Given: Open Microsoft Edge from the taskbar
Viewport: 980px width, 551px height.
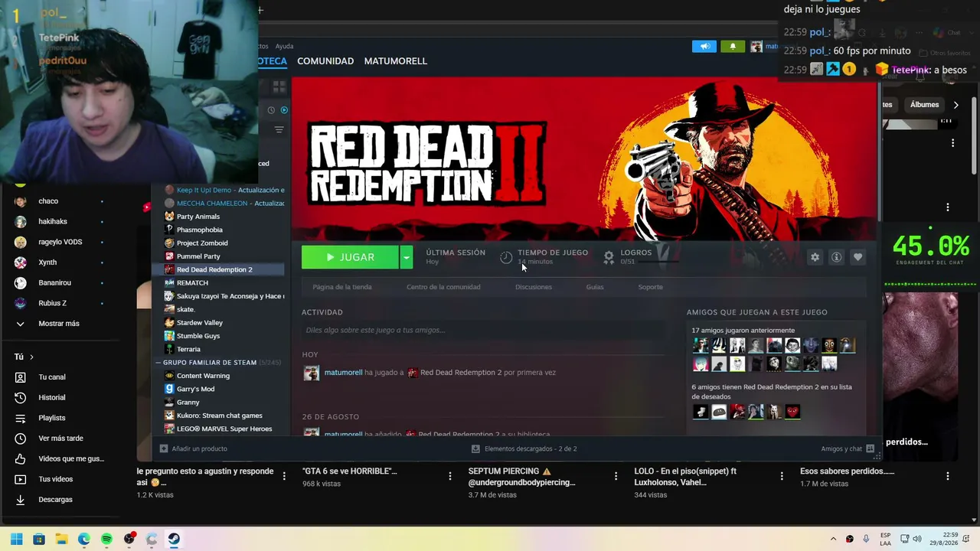Looking at the screenshot, I should 84,539.
